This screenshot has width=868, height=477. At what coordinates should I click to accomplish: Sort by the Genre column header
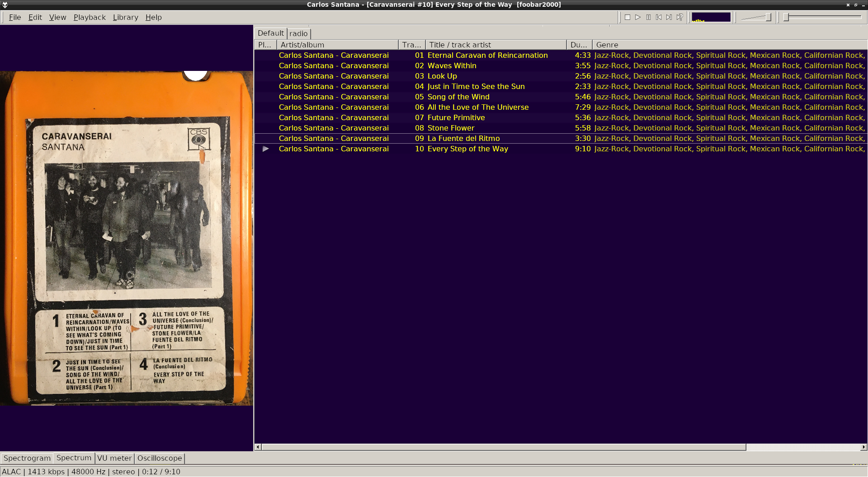click(x=730, y=45)
